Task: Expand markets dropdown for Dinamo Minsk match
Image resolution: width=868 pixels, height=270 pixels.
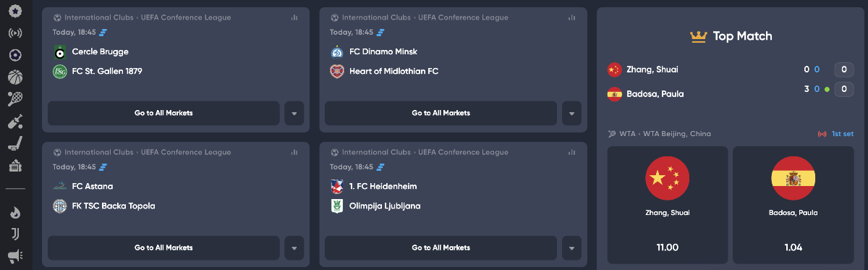Action: 571,114
